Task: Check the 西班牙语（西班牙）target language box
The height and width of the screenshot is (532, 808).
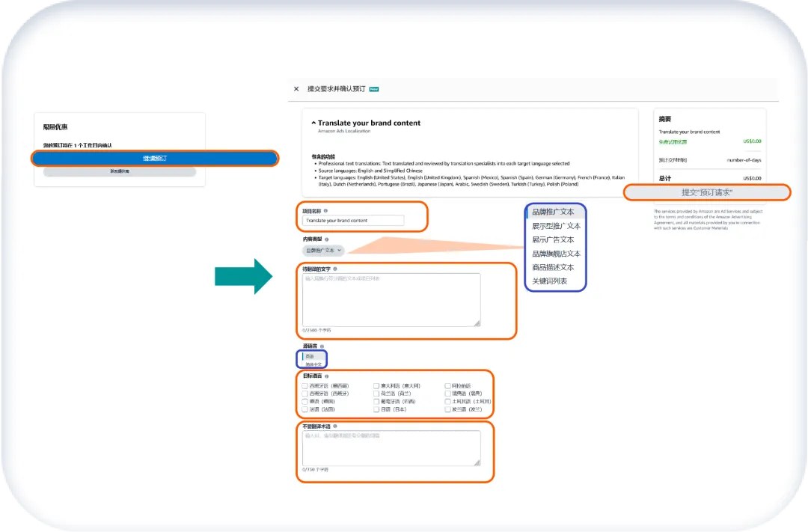Action: [x=305, y=394]
